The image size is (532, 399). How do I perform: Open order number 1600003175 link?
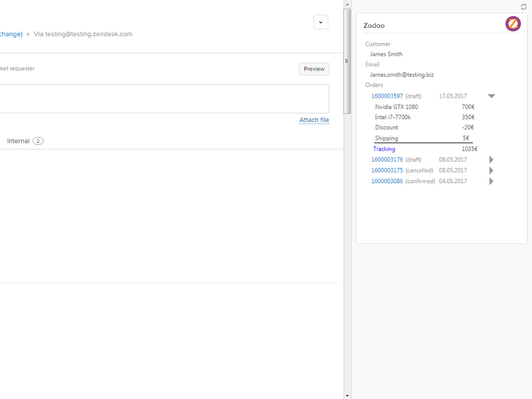click(x=387, y=170)
